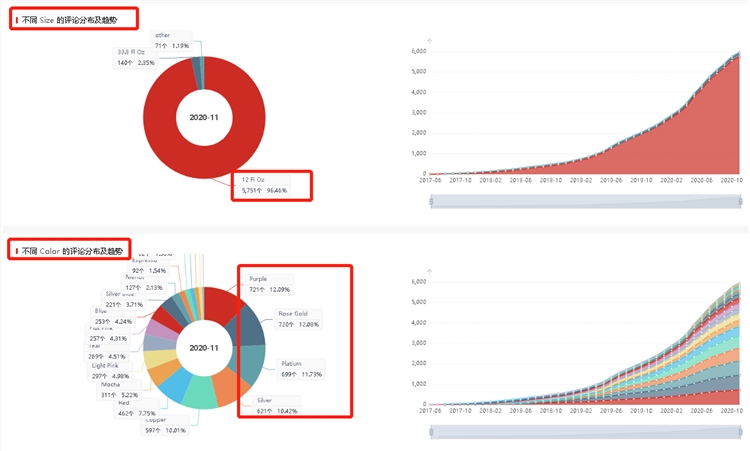This screenshot has width=750, height=451.
Task: Click the Platinum label in Color donut
Action: [292, 367]
